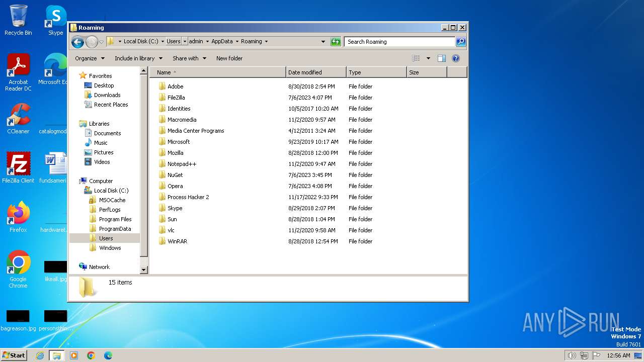Open Documents library
Image resolution: width=644 pixels, height=362 pixels.
(107, 133)
